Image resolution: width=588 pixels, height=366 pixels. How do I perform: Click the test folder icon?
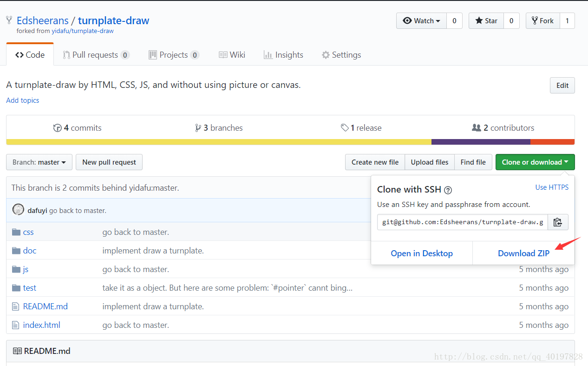click(16, 288)
